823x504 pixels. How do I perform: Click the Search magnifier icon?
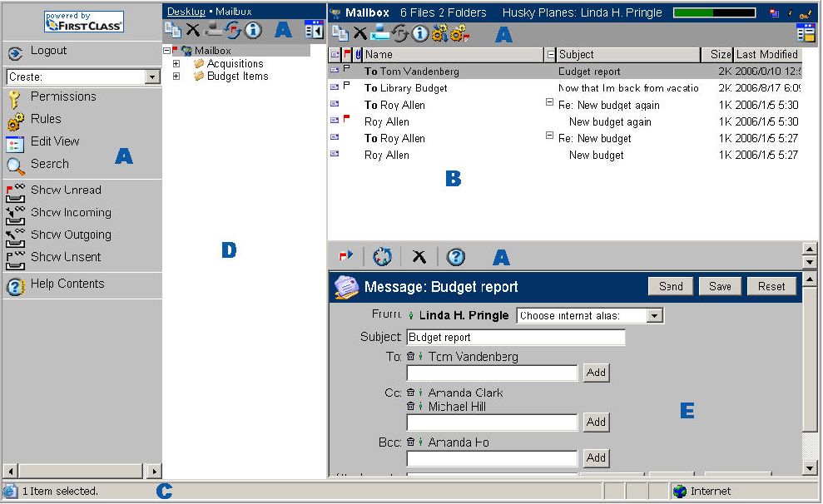tap(15, 166)
